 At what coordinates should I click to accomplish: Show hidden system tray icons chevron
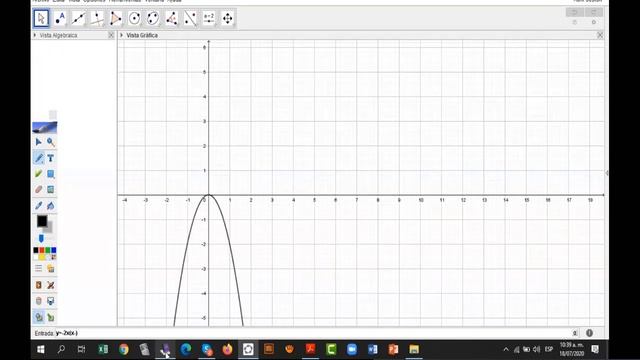tap(506, 349)
